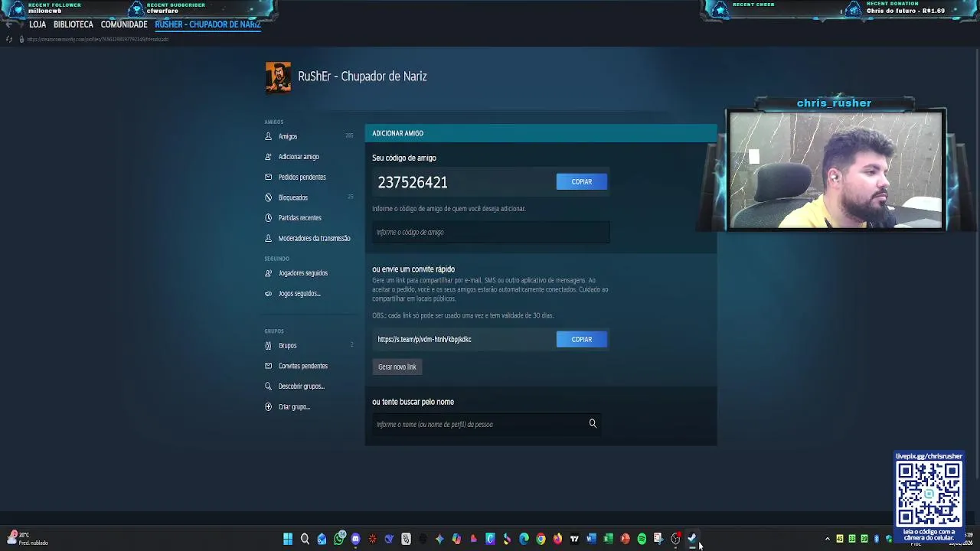This screenshot has height=551, width=980.
Task: Open TradingView from the taskbar
Action: pos(574,540)
